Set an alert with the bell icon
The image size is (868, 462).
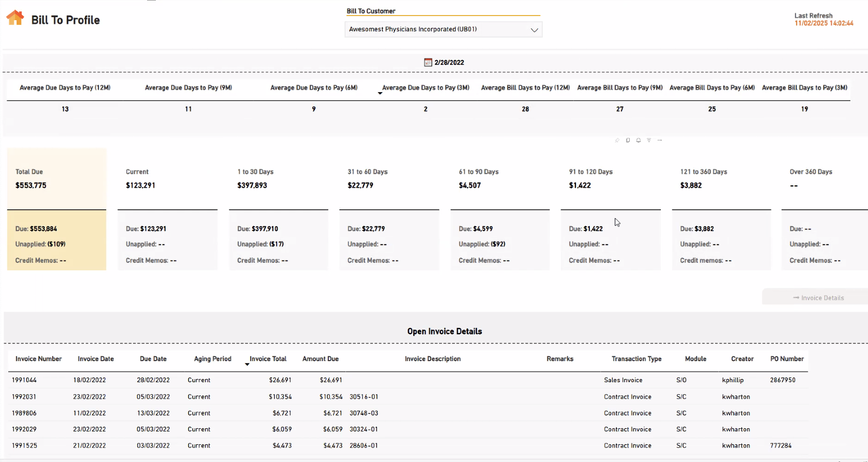point(639,140)
